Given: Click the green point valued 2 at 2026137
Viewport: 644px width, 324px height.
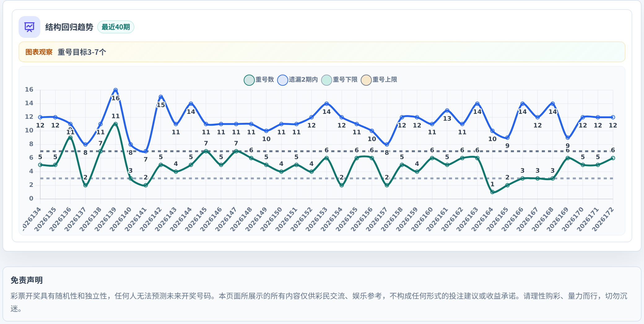Looking at the screenshot, I should [85, 185].
